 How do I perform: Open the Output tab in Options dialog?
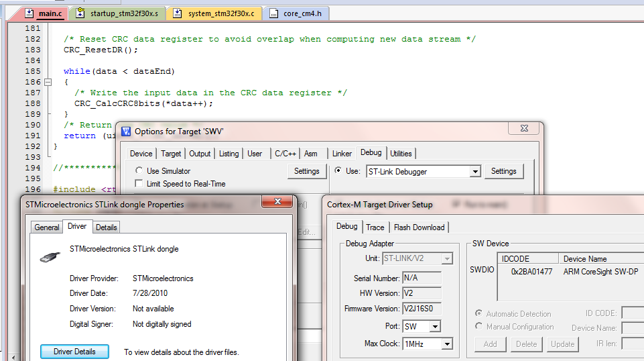200,154
